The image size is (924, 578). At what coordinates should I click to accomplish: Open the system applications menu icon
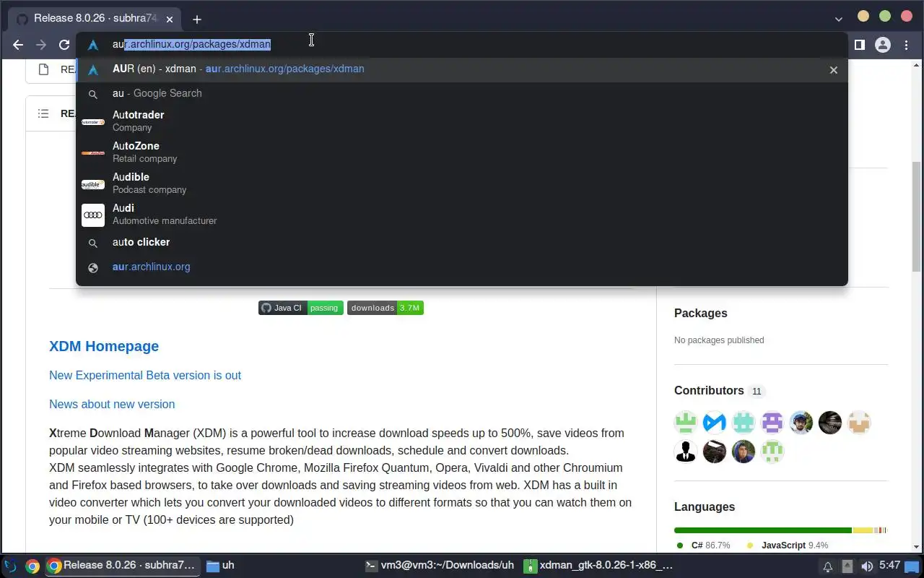[x=10, y=566]
